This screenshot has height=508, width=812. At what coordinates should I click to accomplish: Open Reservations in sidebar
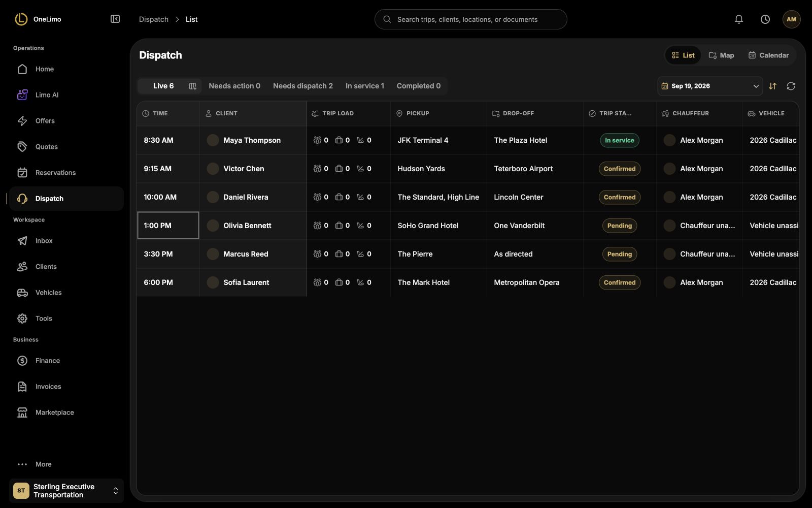(x=66, y=173)
